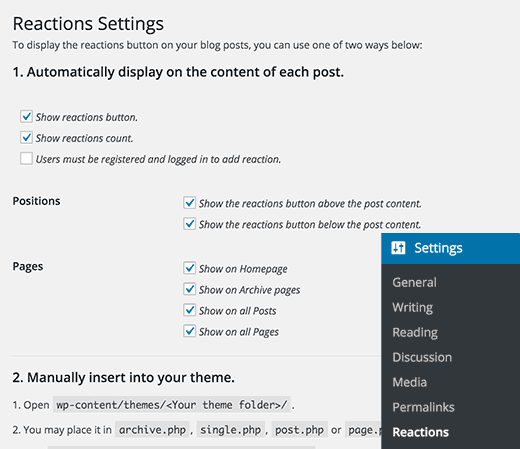Open Discussion settings page
This screenshot has width=520, height=449.
click(x=422, y=357)
